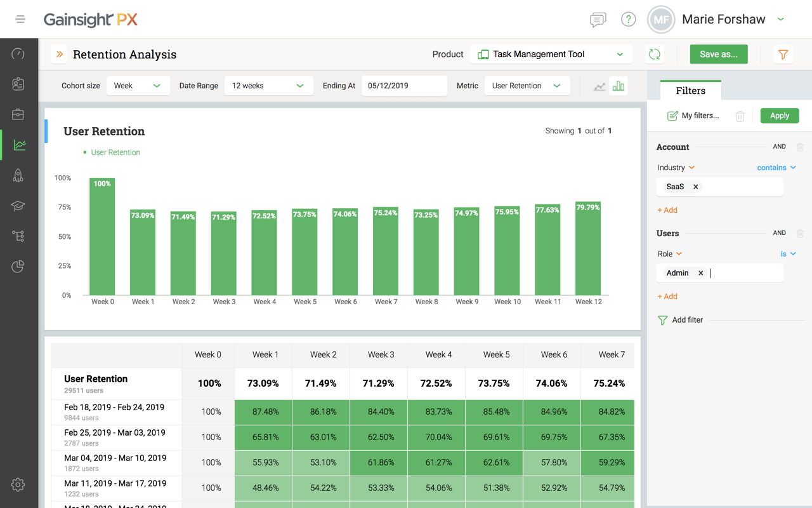Apply the current filters
Viewport: 812px width, 508px height.
[x=780, y=116]
